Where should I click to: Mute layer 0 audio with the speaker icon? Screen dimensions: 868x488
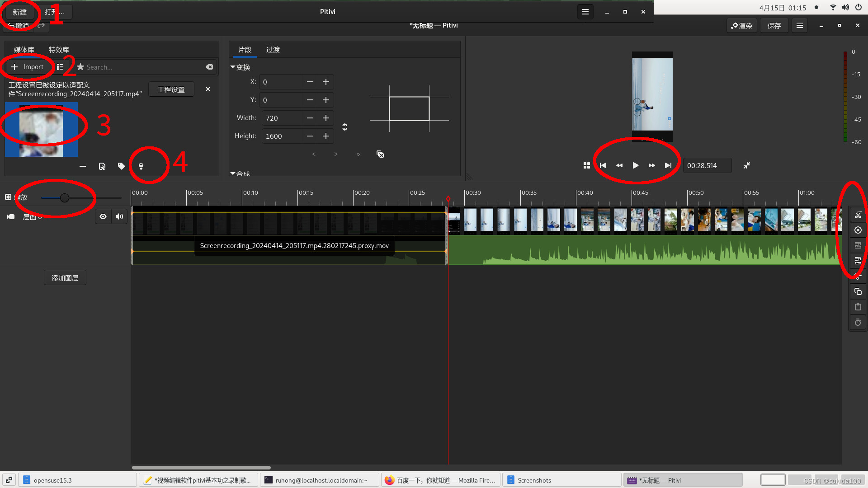(x=119, y=217)
